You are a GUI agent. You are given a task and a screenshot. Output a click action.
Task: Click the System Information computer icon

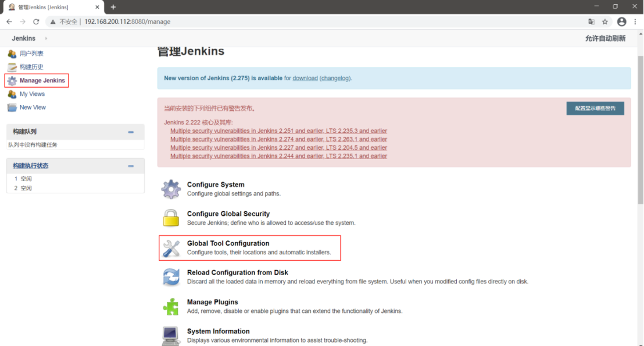[171, 336]
